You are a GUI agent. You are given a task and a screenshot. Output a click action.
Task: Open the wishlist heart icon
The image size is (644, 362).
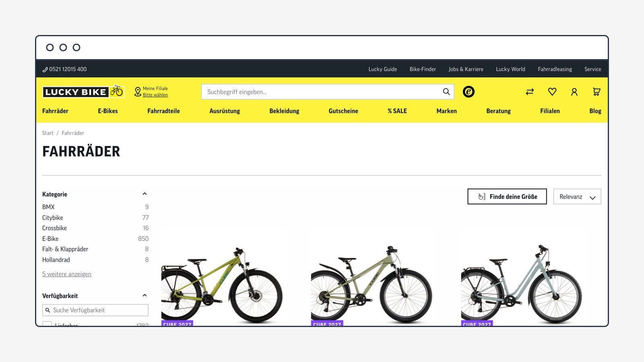(552, 92)
